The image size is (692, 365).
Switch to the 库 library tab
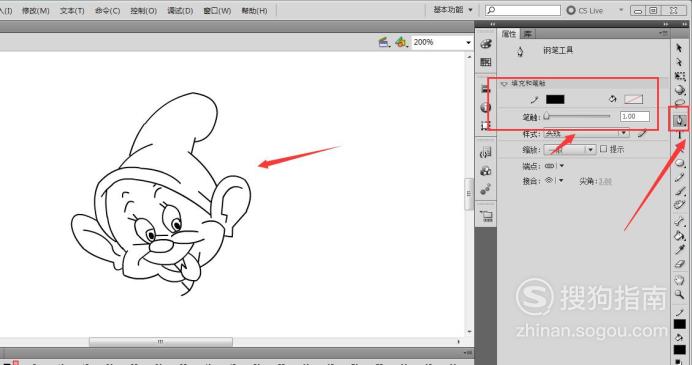click(527, 34)
